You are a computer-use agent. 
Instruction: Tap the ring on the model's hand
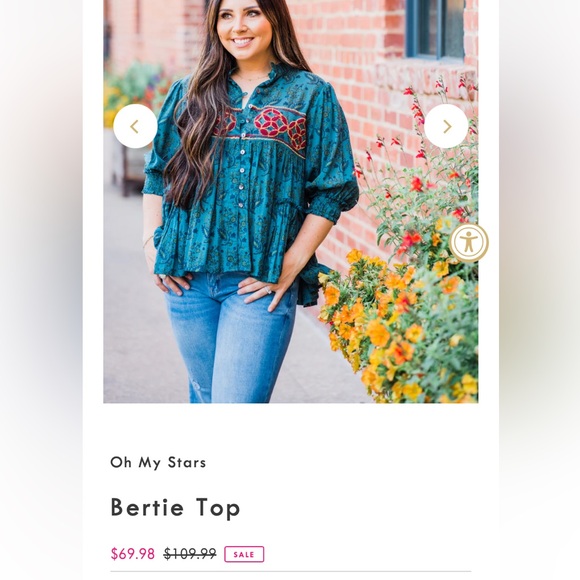267,291
